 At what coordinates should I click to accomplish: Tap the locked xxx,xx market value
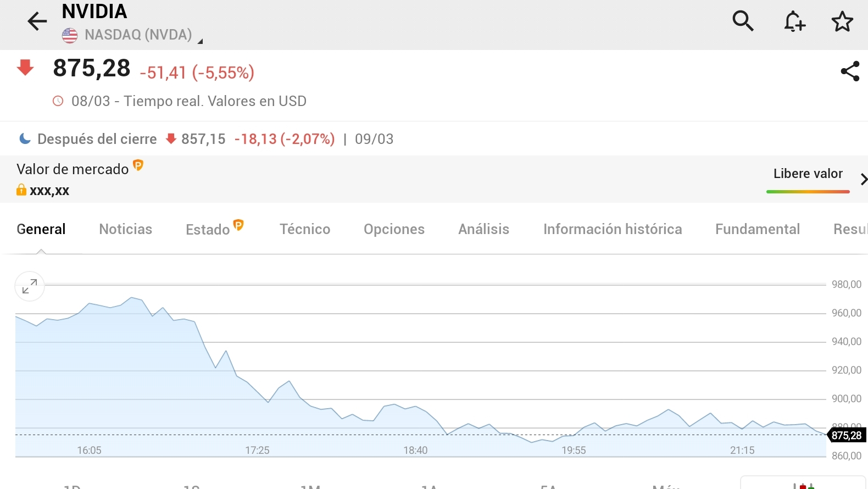pos(49,191)
